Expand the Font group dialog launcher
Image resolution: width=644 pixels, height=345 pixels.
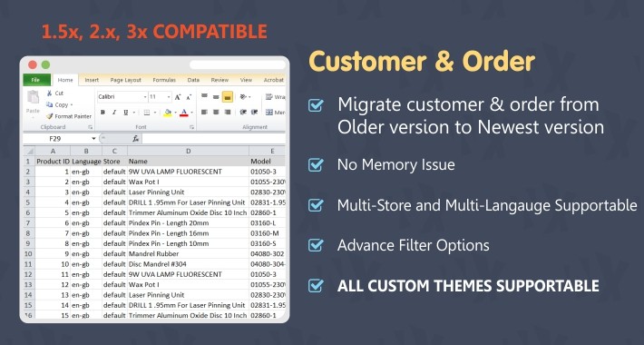tap(191, 127)
